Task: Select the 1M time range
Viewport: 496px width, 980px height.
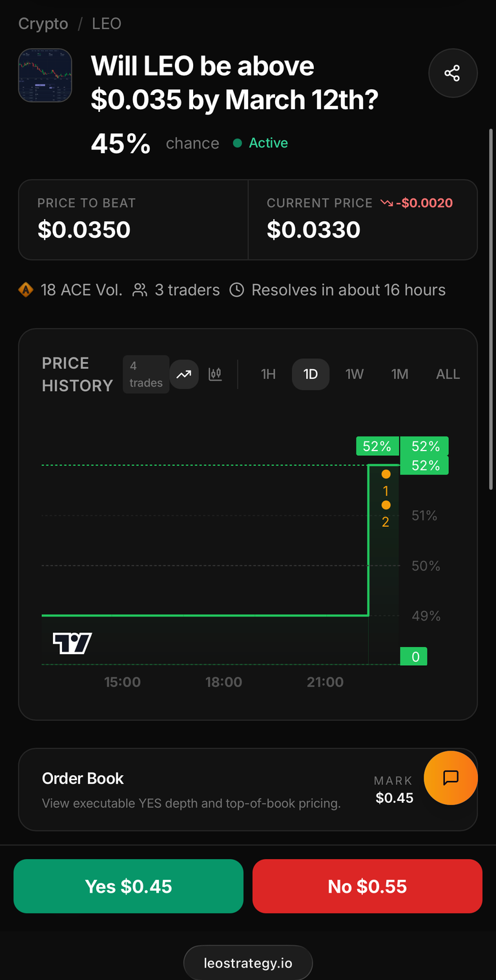Action: coord(400,374)
